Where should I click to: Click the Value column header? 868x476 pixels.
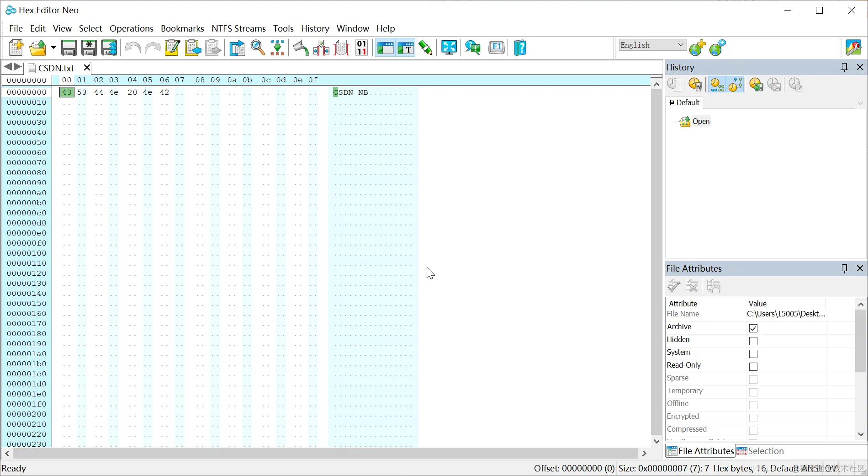pos(786,304)
